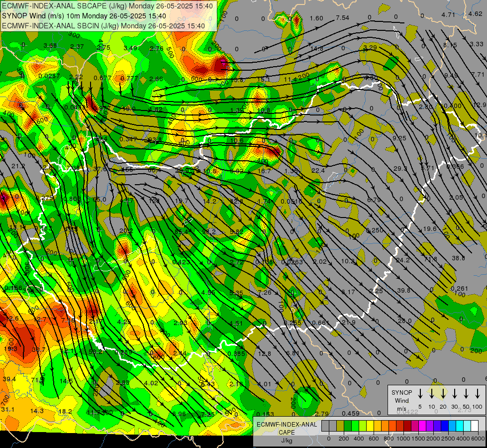Image resolution: width=487 pixels, height=448 pixels.
Task: Click the 24.2 value on the map
Action: click(x=403, y=260)
